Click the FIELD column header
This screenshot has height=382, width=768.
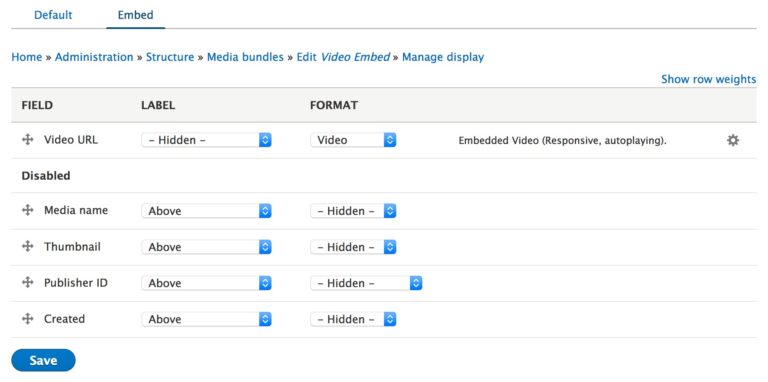(37, 105)
